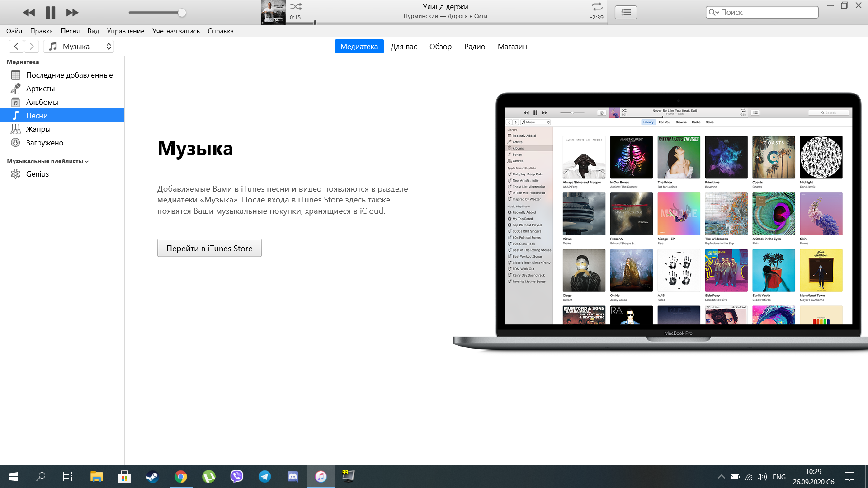This screenshot has height=488, width=868.
Task: Show hidden system tray icons
Action: pos(722,477)
